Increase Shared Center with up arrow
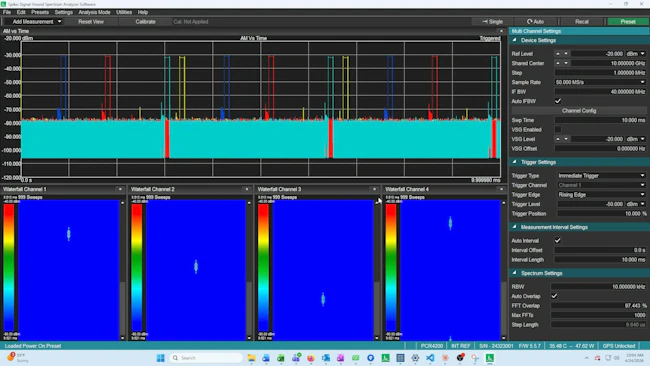 (x=558, y=63)
